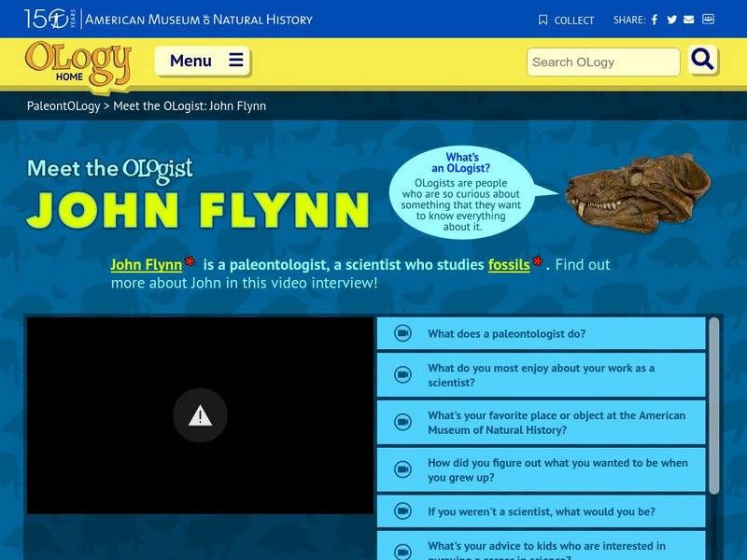Click the red asterisk next to fossils
747x560 pixels.
(x=538, y=261)
